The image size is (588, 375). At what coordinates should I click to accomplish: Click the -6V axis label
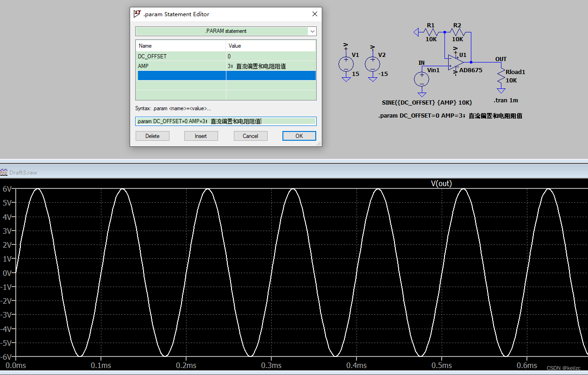pos(6,356)
